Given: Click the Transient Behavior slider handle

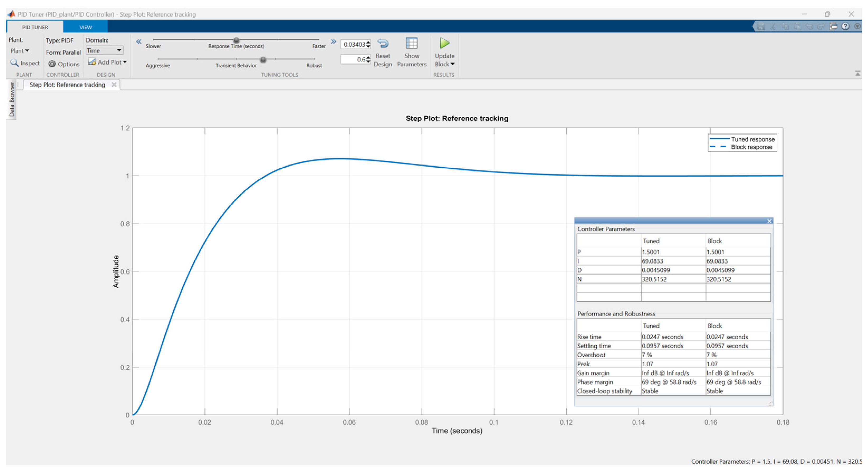Looking at the screenshot, I should click(x=263, y=60).
